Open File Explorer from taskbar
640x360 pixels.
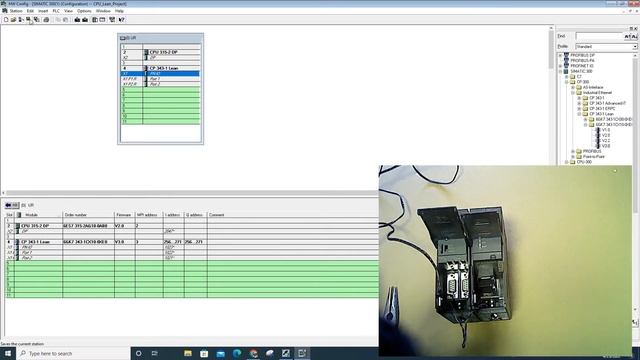[x=188, y=353]
